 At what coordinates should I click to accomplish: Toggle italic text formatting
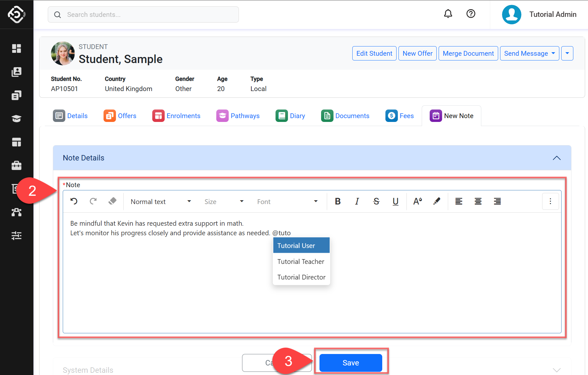357,201
